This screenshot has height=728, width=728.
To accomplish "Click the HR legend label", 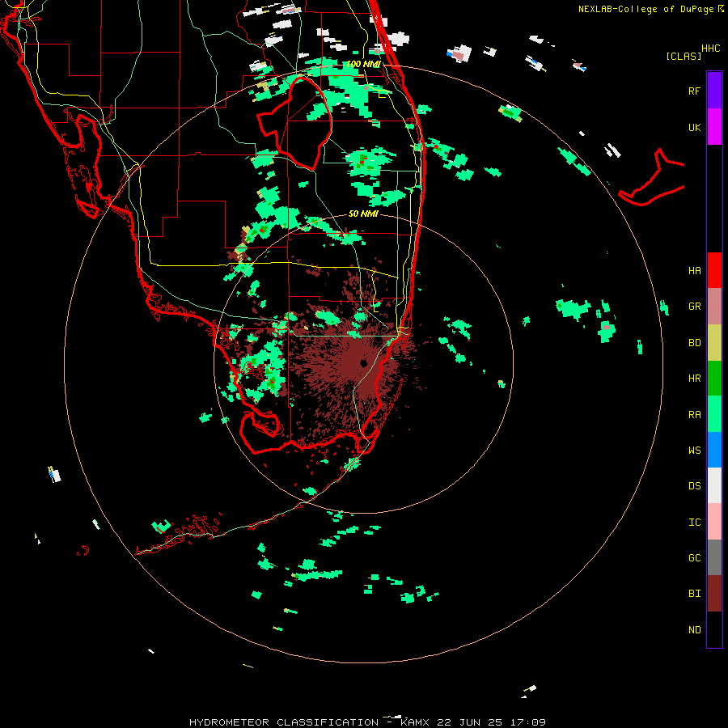I will click(694, 379).
